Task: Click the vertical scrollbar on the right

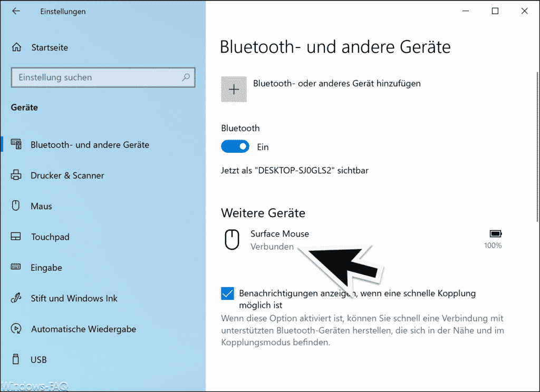Action: (x=537, y=147)
